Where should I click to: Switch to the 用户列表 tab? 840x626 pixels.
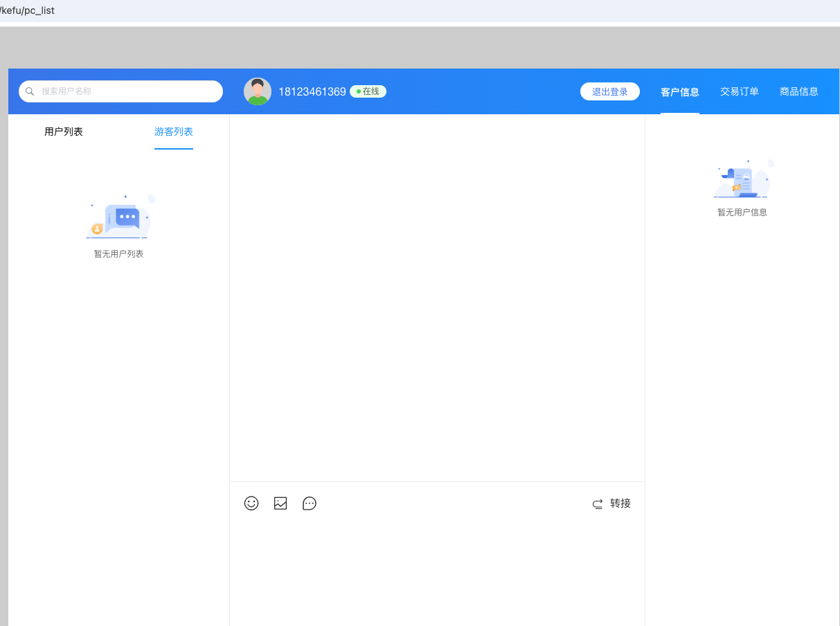(x=64, y=132)
